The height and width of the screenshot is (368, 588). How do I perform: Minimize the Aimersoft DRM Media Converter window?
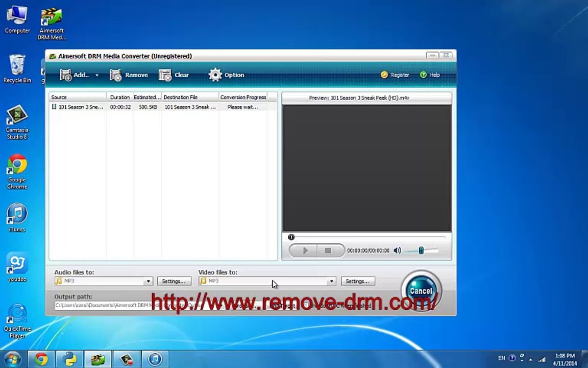(x=432, y=55)
